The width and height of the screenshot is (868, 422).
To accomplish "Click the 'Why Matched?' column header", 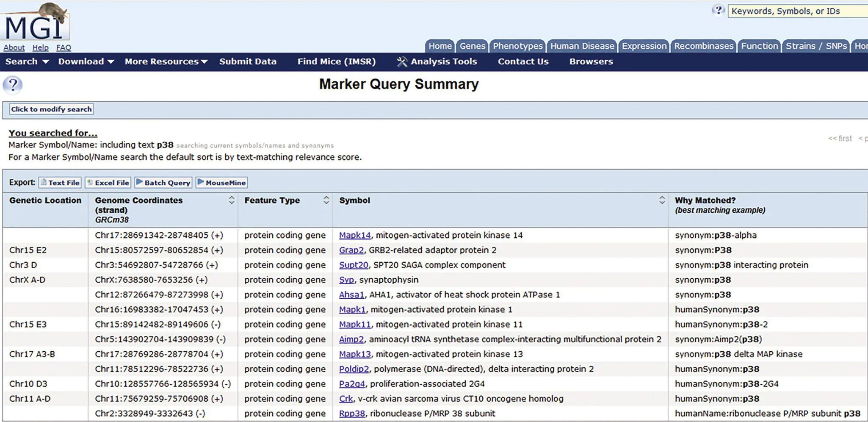I will click(x=705, y=200).
